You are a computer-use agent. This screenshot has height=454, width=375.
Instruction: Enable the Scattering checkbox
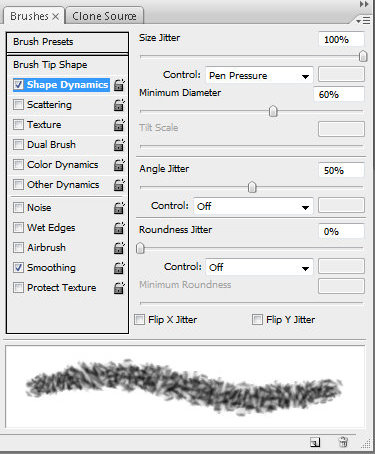point(18,105)
